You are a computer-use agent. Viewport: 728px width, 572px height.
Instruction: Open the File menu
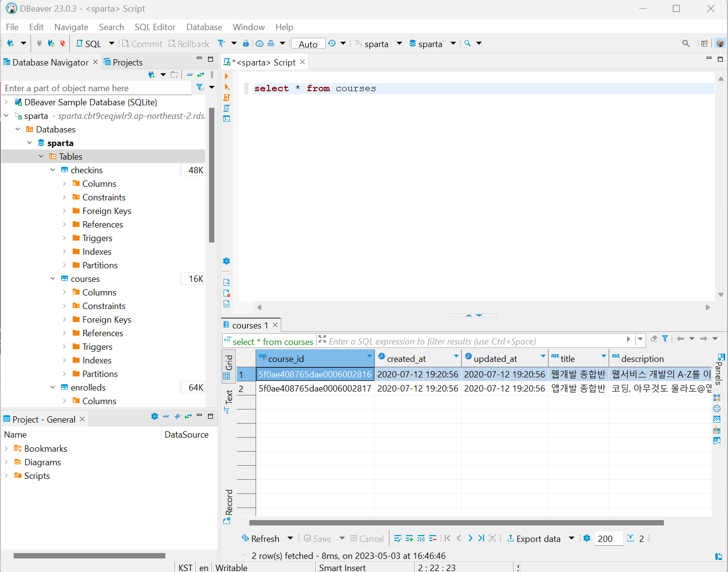point(12,27)
